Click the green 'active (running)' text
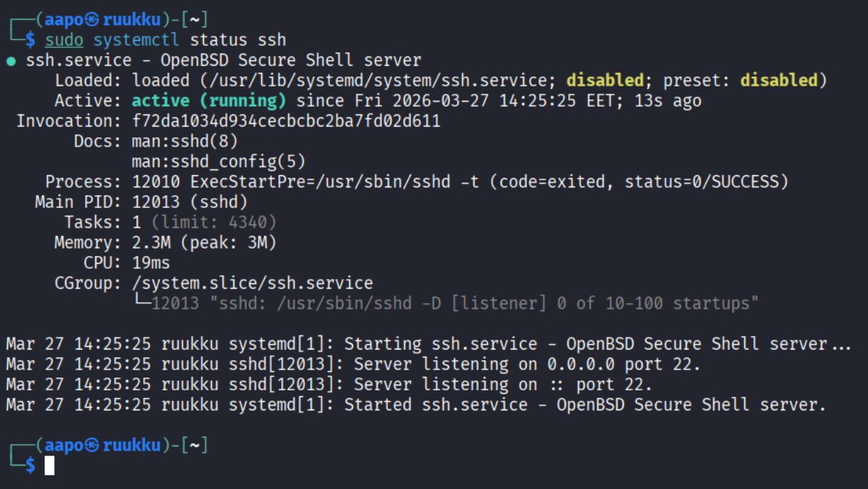 pos(209,102)
